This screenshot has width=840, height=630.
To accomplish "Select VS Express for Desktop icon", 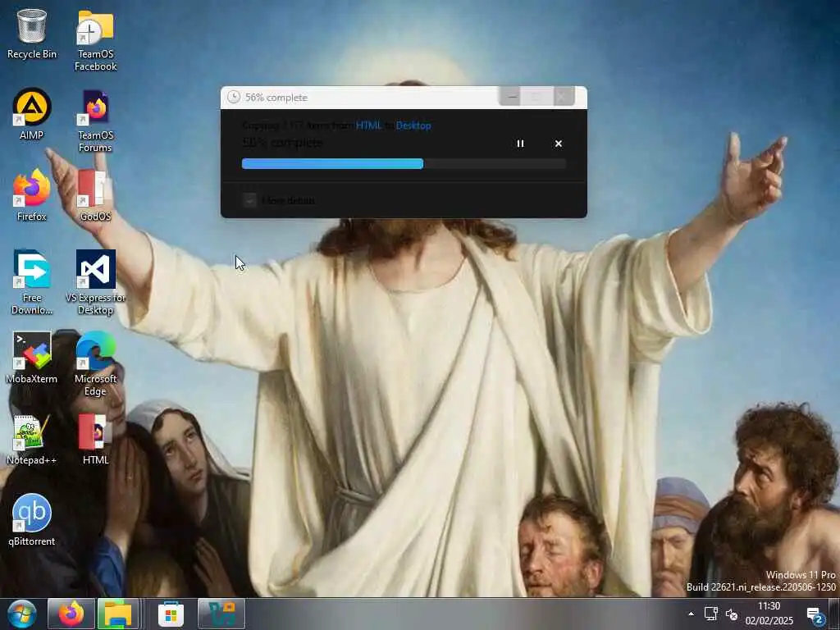I will (x=95, y=283).
